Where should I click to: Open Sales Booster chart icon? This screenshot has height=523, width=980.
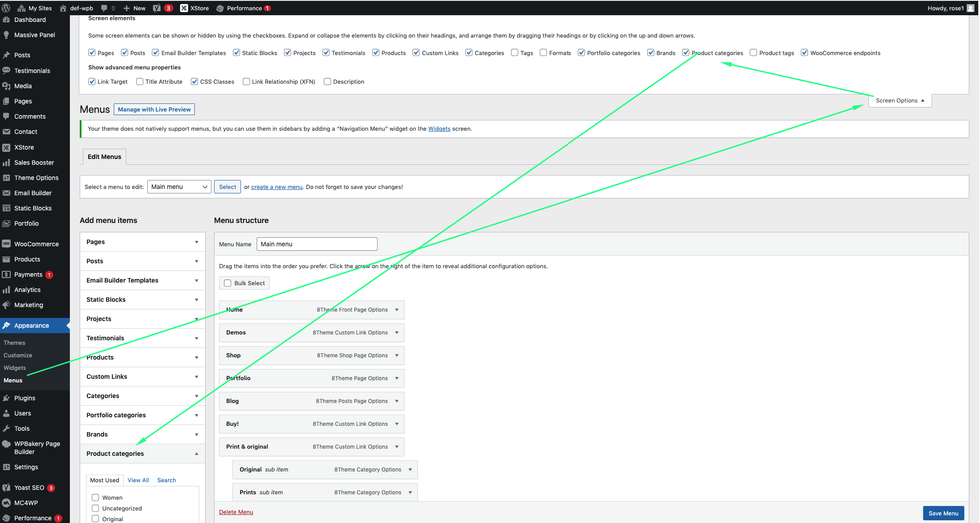click(x=6, y=163)
